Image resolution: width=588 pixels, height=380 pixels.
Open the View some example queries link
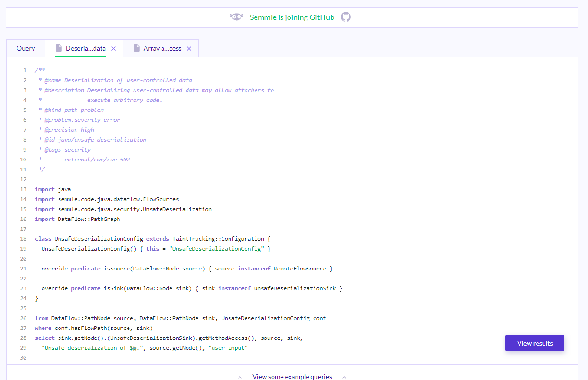coord(292,376)
